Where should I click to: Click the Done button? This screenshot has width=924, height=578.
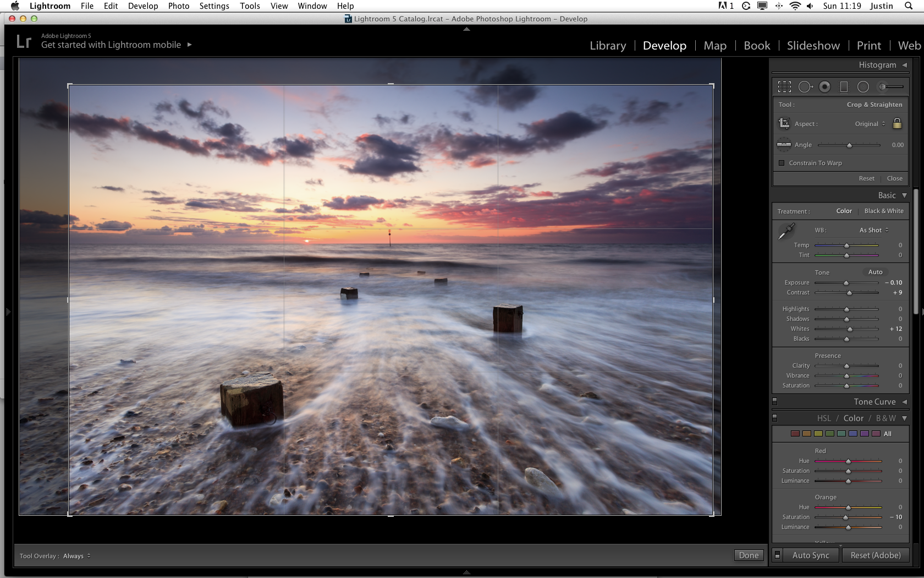coord(749,555)
